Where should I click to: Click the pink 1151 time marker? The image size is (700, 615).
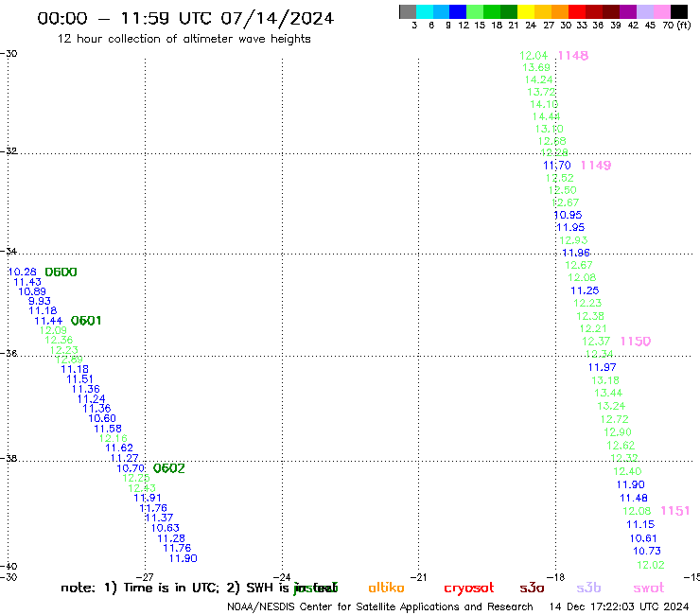(x=675, y=511)
